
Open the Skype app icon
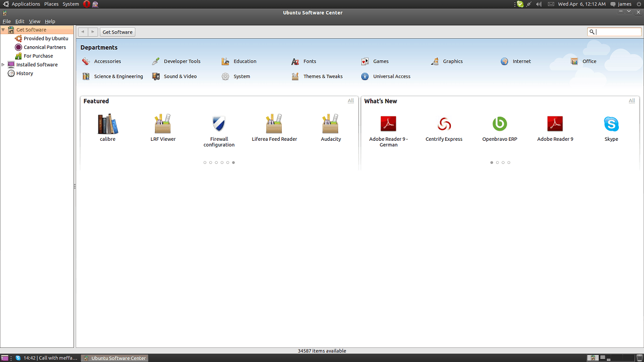tap(611, 124)
